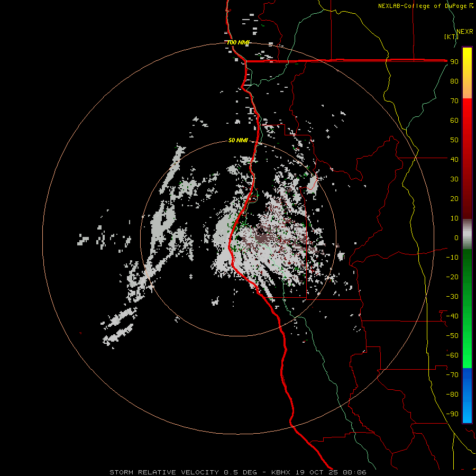Click the "90" value on velocity scale

point(454,62)
